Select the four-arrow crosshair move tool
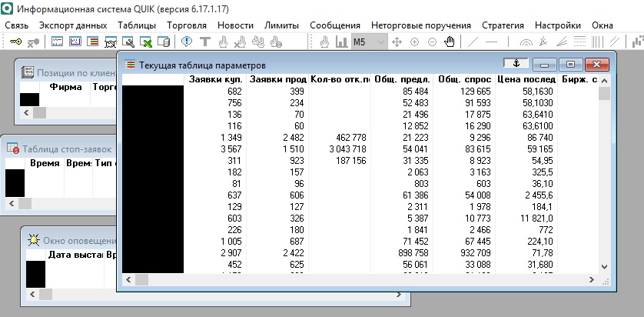644x317 pixels. point(397,42)
